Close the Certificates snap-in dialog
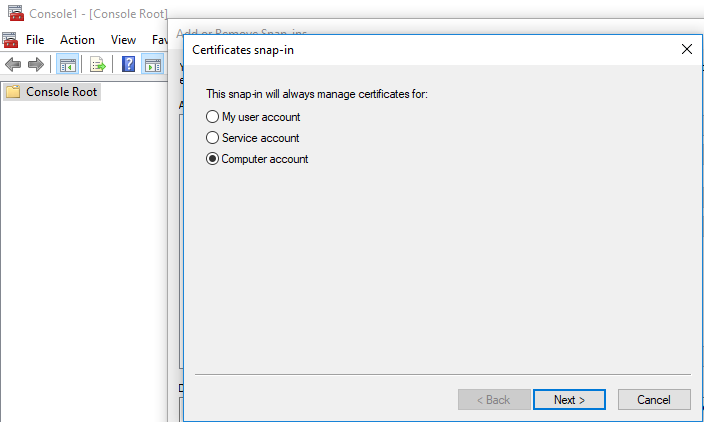The image size is (704, 422). pyautogui.click(x=686, y=49)
